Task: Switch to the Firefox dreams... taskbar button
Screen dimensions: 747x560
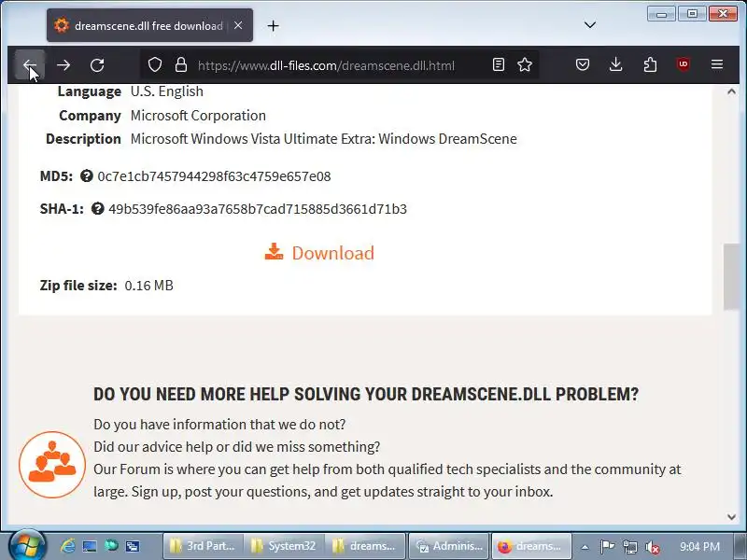Action: [530, 546]
